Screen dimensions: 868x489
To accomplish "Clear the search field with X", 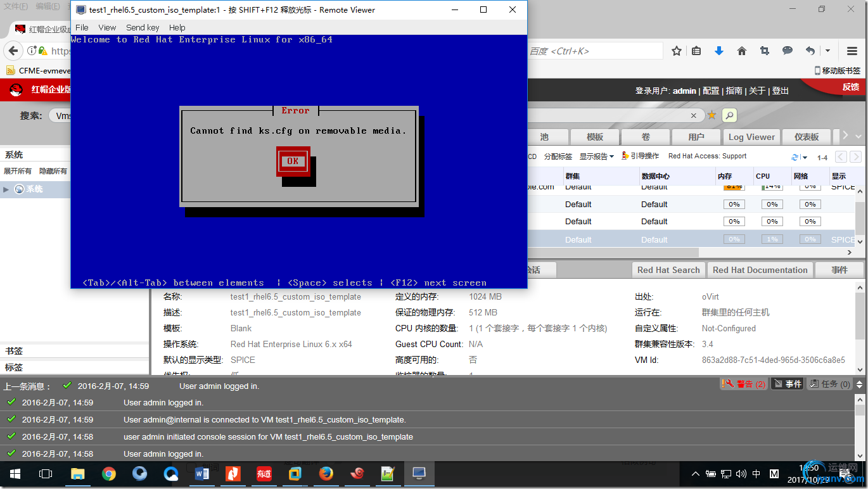I will [x=694, y=115].
